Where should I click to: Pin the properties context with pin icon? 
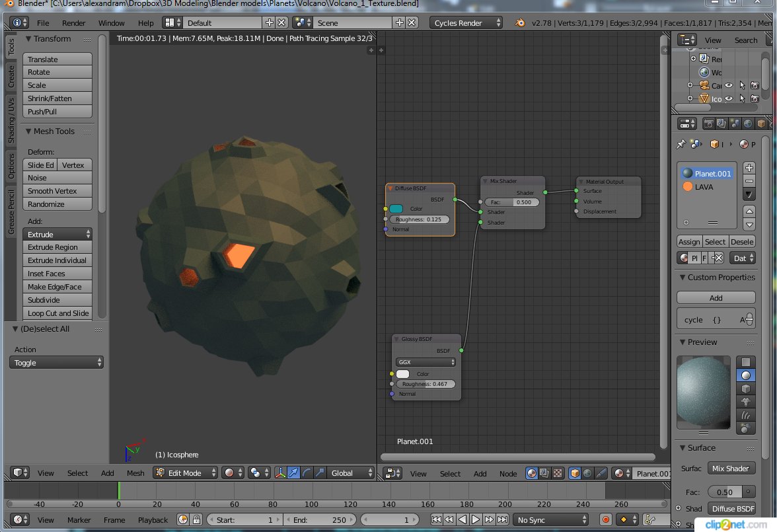click(681, 144)
